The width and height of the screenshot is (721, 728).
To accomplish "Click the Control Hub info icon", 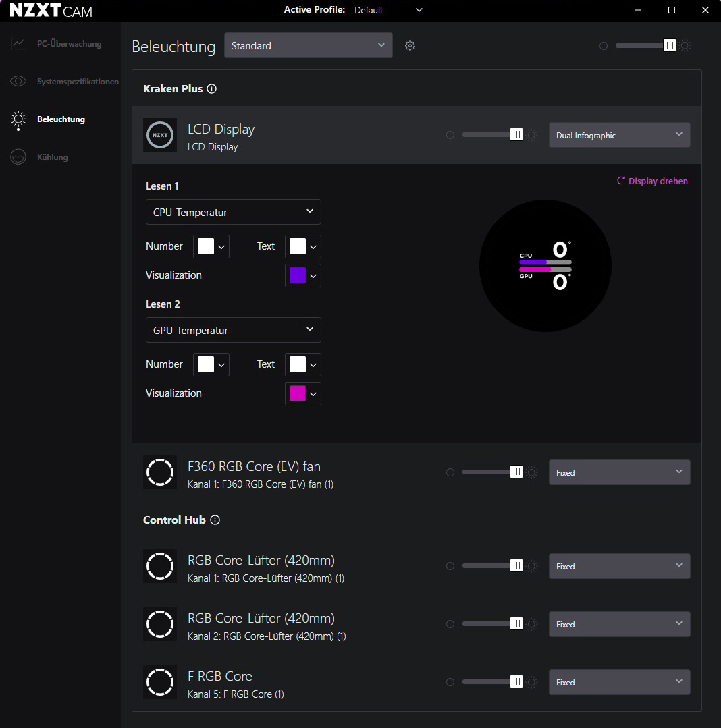I will pyautogui.click(x=215, y=520).
